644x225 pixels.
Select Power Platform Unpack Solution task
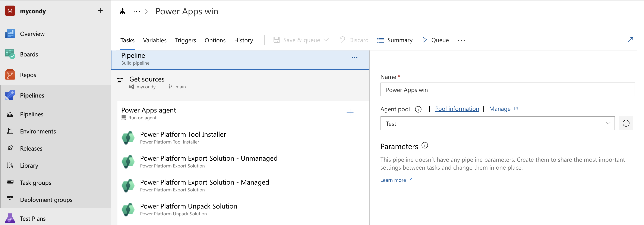(x=243, y=210)
